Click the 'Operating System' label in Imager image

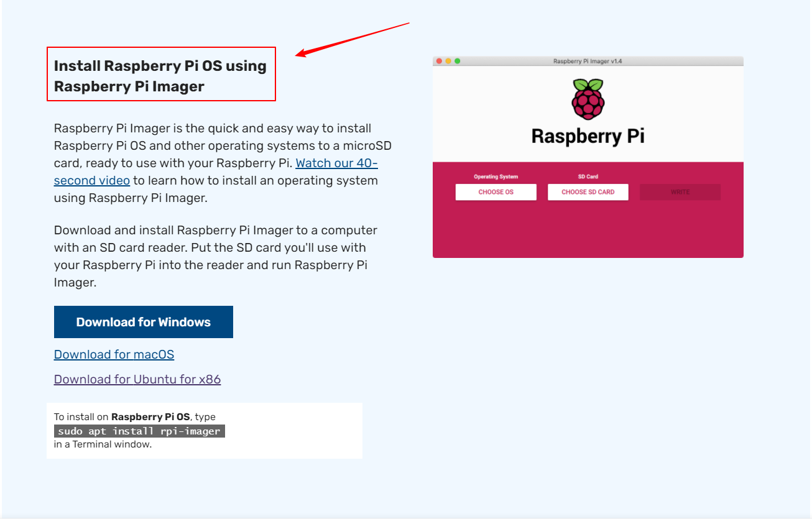click(x=496, y=177)
